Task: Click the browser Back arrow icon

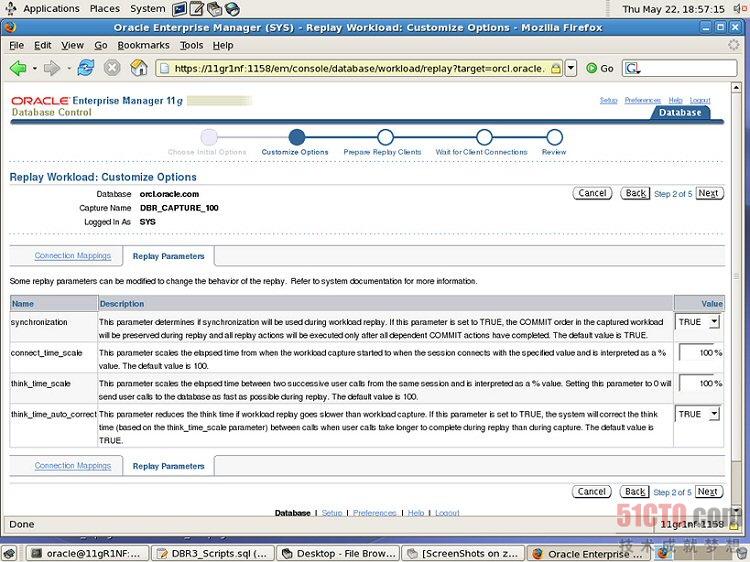Action: [x=18, y=68]
